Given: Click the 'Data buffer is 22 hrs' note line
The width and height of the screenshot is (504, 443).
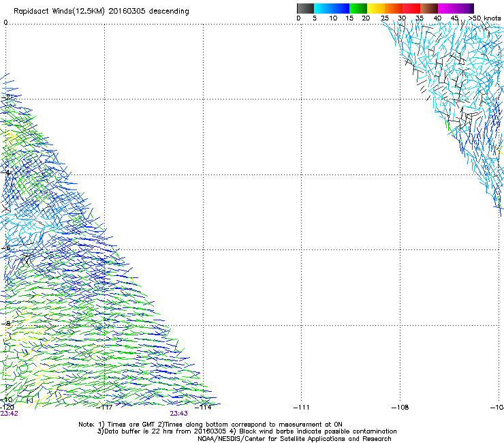Looking at the screenshot, I should tap(247, 431).
